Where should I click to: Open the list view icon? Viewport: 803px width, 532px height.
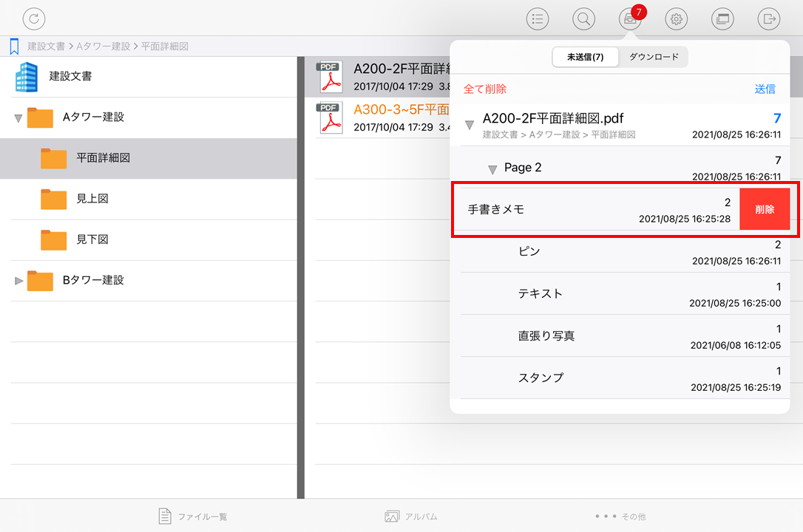click(x=538, y=19)
